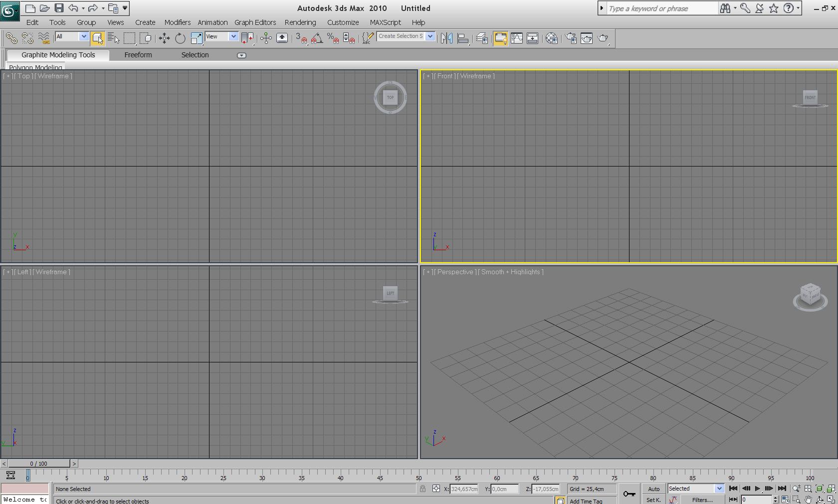Image resolution: width=838 pixels, height=504 pixels.
Task: Open the Curve Editor
Action: (x=517, y=38)
